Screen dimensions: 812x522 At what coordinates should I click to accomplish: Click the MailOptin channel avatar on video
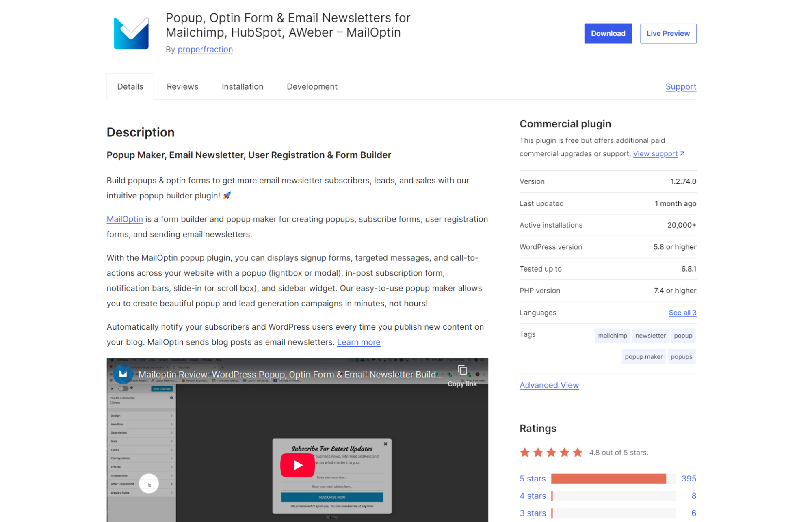[x=123, y=374]
